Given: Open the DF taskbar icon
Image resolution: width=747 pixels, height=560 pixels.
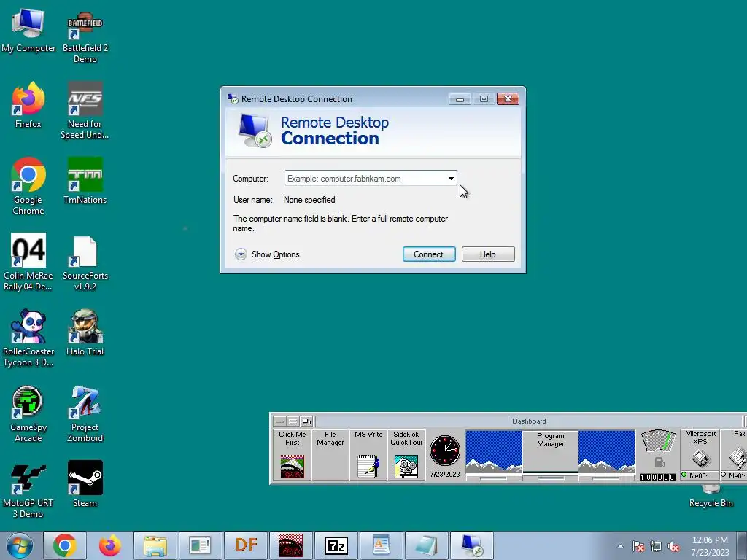Looking at the screenshot, I should pyautogui.click(x=246, y=545).
